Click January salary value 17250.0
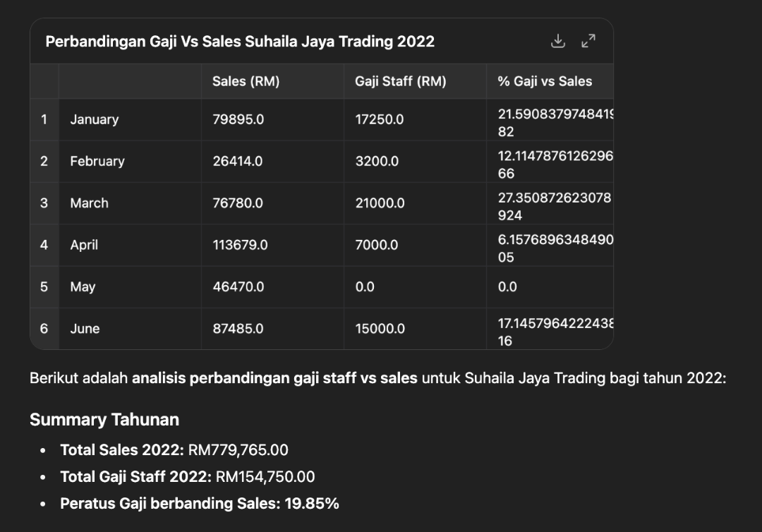This screenshot has height=532, width=762. tap(379, 119)
